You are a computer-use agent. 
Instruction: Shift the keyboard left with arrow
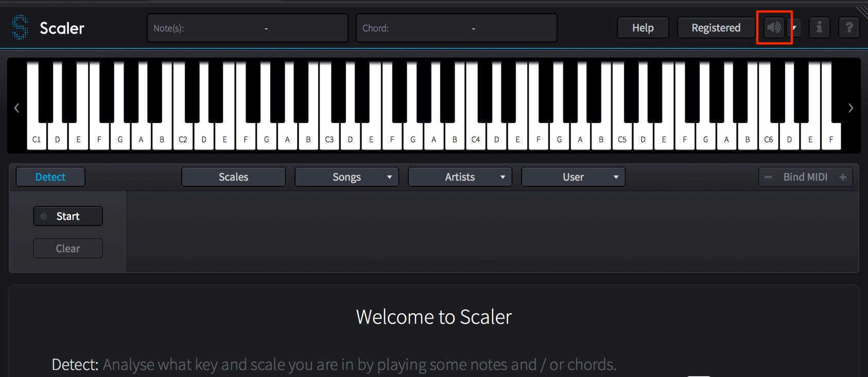click(x=16, y=108)
